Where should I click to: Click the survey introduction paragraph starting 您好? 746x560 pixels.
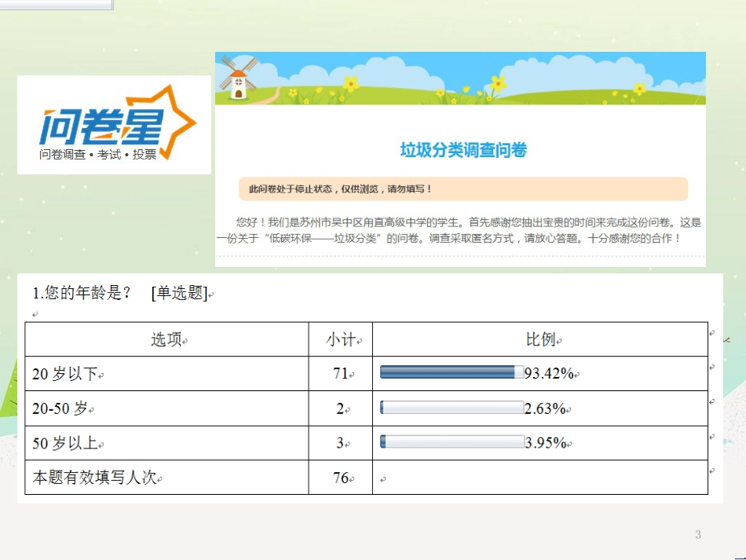[x=459, y=230]
